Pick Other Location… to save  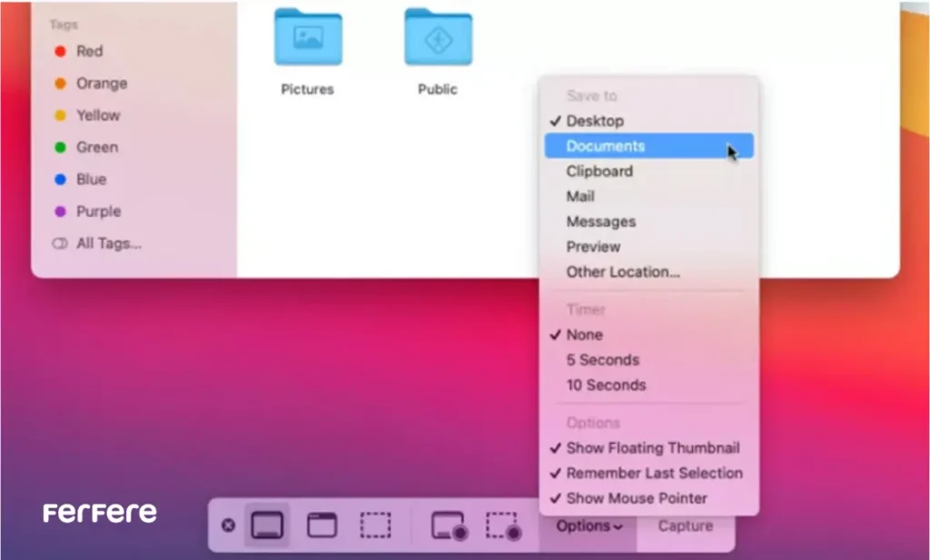pos(622,271)
